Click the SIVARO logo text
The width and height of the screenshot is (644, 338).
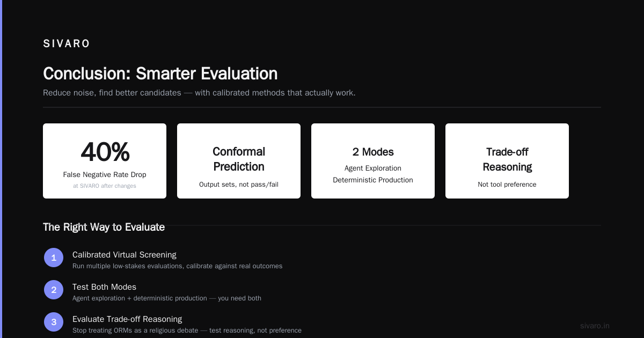point(67,44)
